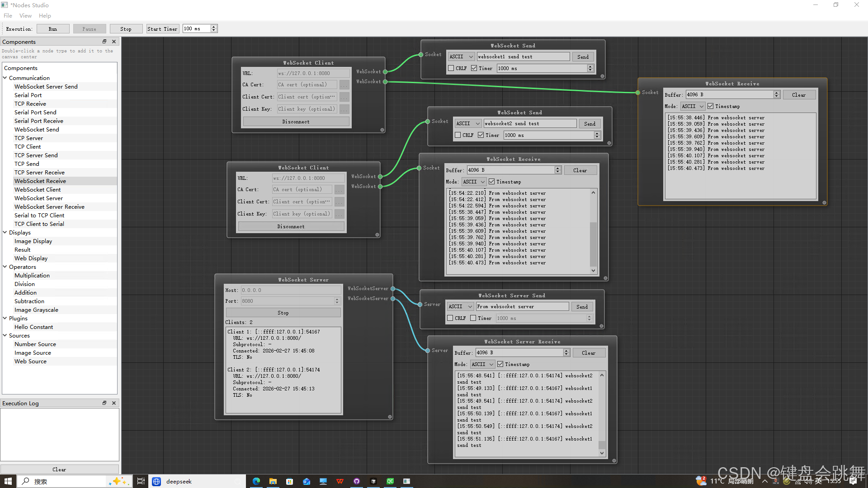Collapse the Displays tree group

tap(5, 232)
